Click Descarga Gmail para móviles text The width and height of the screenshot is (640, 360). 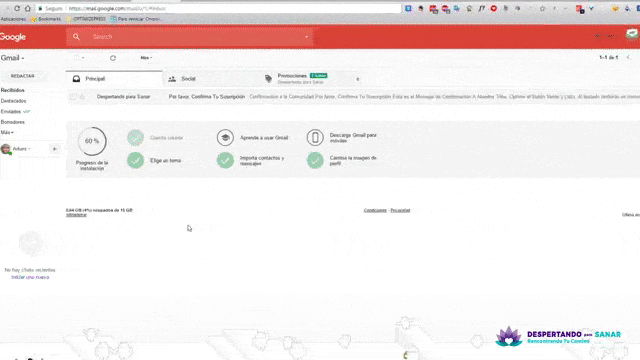pos(353,138)
